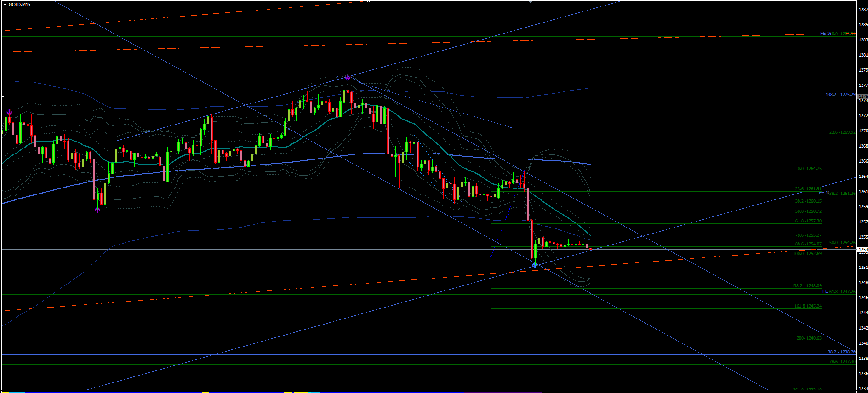Image resolution: width=868 pixels, height=393 pixels.
Task: Select the Fibonacci label 161.8 1245.24
Action: coord(808,306)
